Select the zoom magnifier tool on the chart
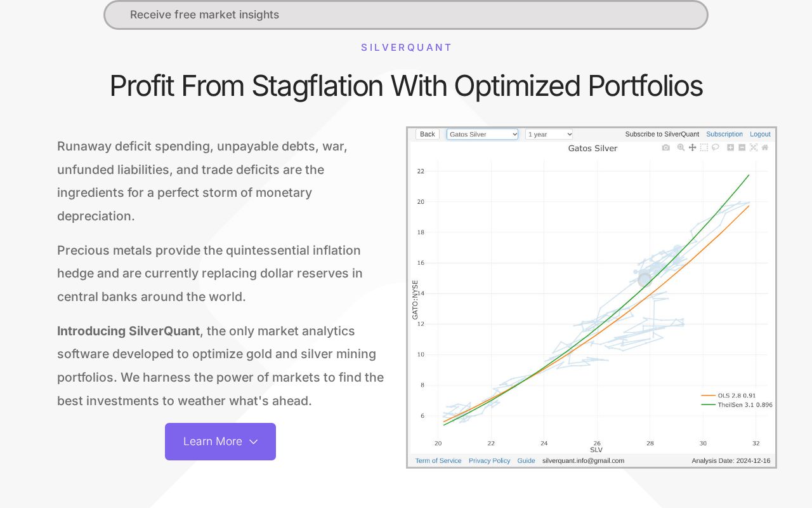Viewport: 812px width, 508px height. 681,147
